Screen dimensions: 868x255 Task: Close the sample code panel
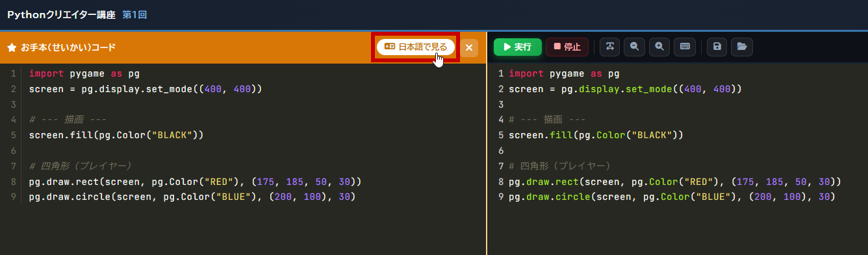click(x=469, y=47)
